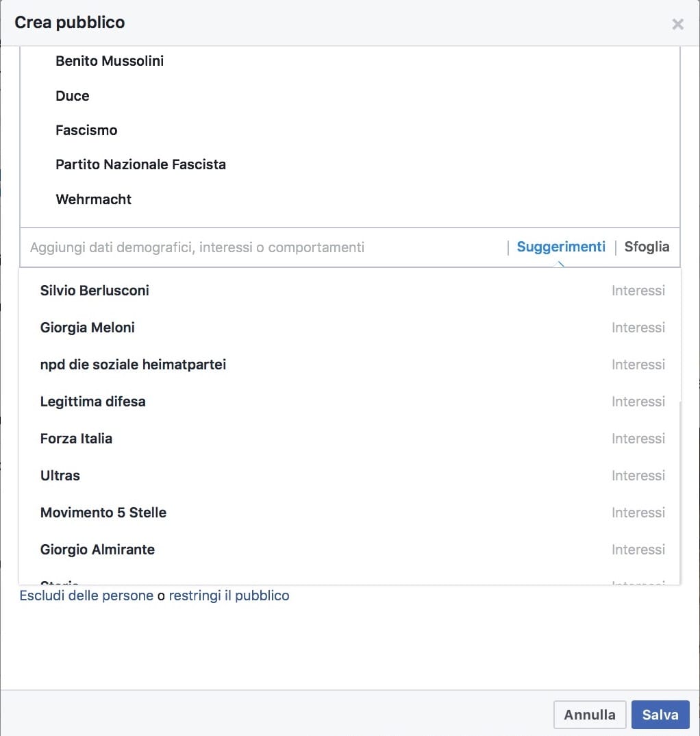
Task: Click the Benito Mussolini selected interest
Action: [x=110, y=61]
